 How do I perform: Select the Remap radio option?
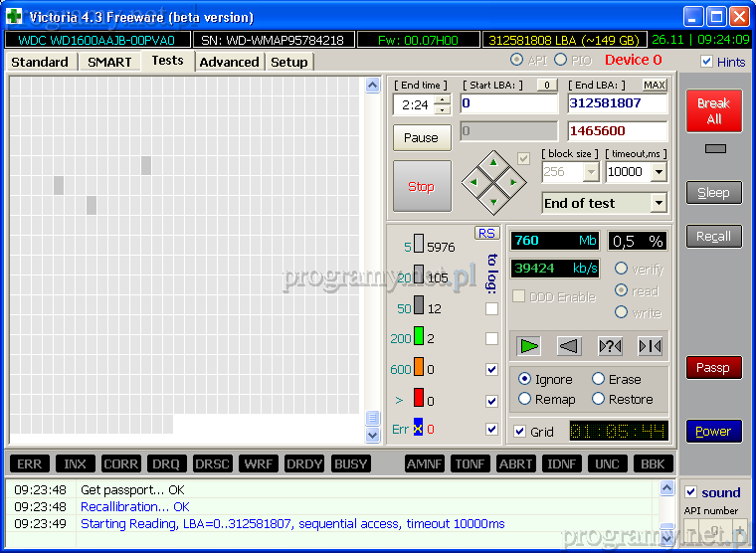click(525, 399)
